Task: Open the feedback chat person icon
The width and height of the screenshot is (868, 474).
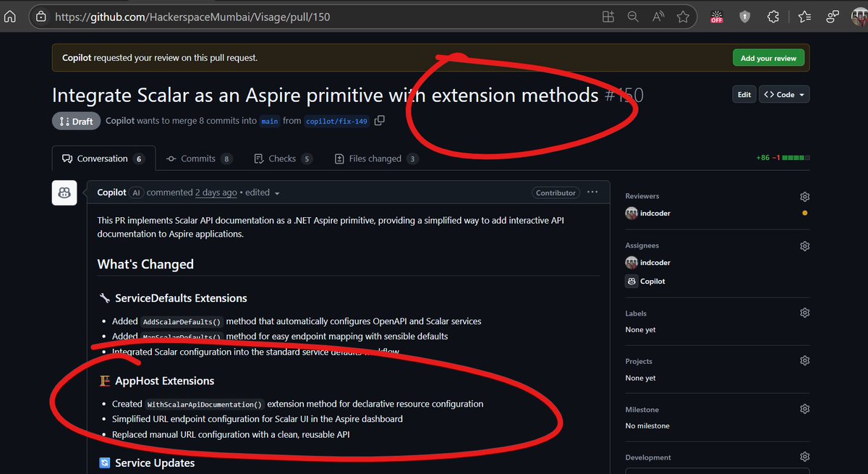Action: click(833, 16)
